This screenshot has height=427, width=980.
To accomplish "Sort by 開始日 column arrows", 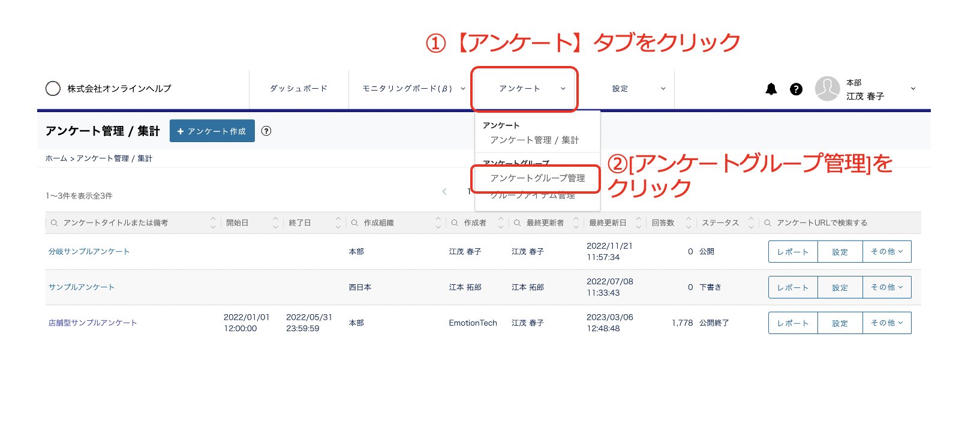I will click(275, 223).
